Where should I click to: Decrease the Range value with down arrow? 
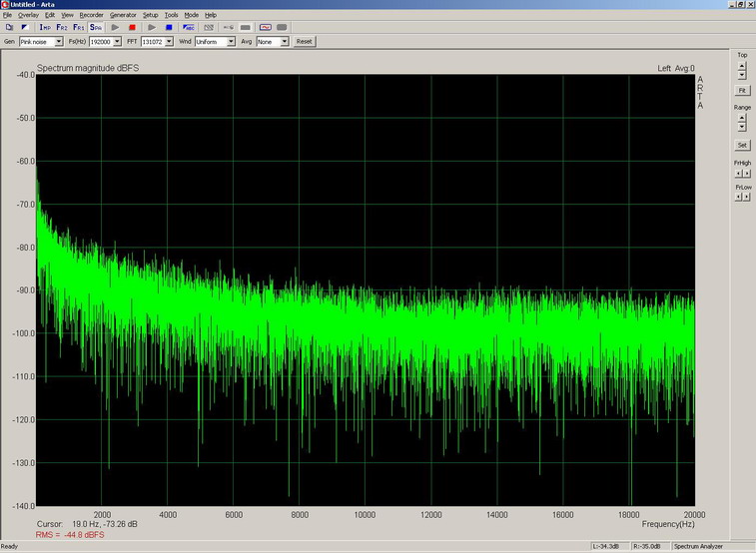click(x=742, y=127)
